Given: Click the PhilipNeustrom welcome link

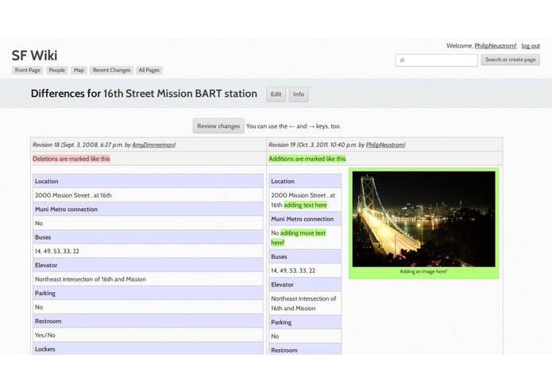Looking at the screenshot, I should coord(496,46).
